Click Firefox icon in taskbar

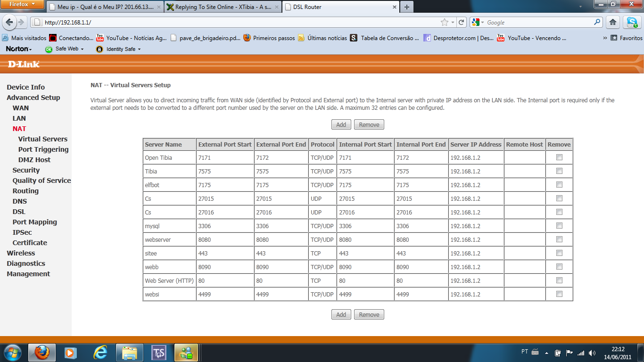42,352
